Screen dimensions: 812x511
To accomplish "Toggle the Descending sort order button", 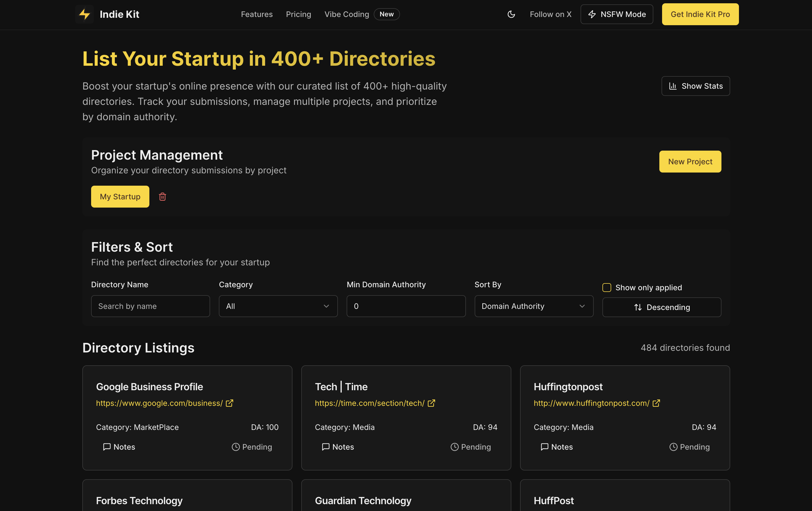I will coord(662,307).
